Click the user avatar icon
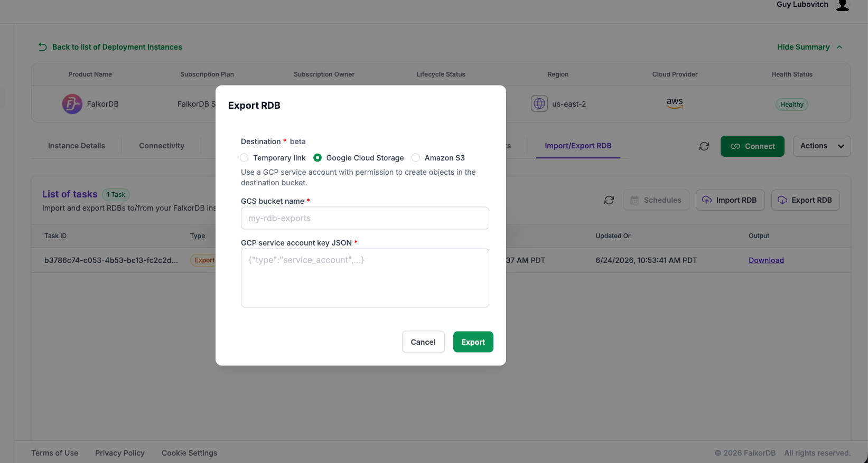 click(x=843, y=5)
